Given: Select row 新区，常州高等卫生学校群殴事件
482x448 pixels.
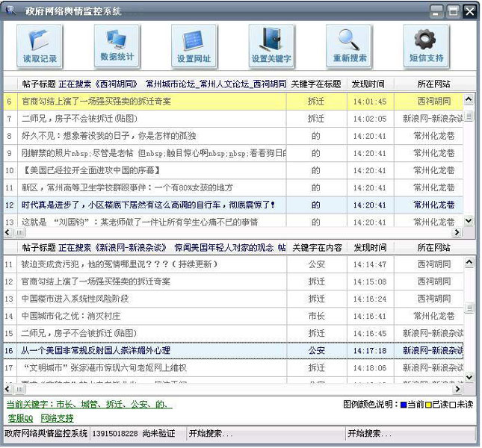Looking at the screenshot, I should tap(233, 187).
